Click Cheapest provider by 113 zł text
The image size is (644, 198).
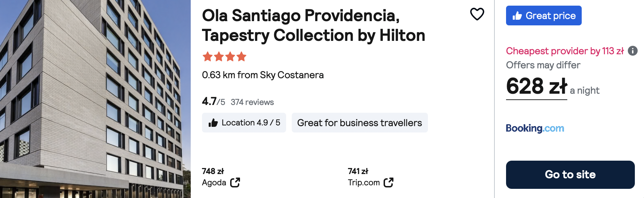pos(565,51)
